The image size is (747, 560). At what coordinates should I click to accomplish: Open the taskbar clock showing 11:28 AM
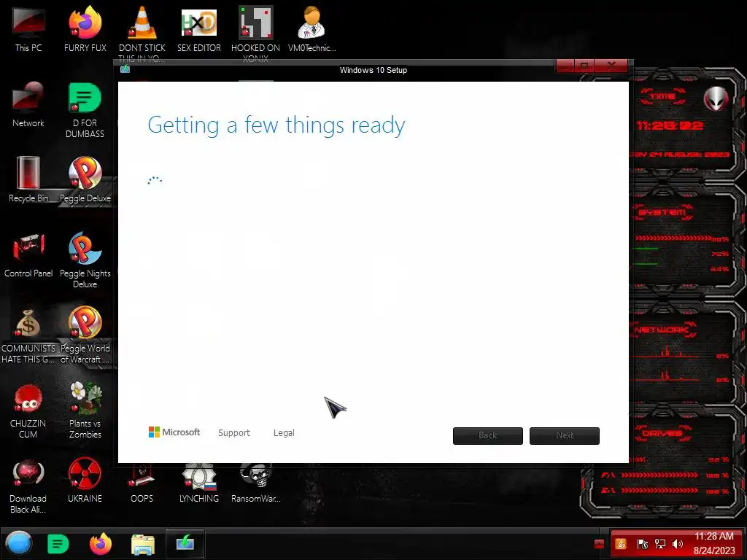[x=713, y=543]
